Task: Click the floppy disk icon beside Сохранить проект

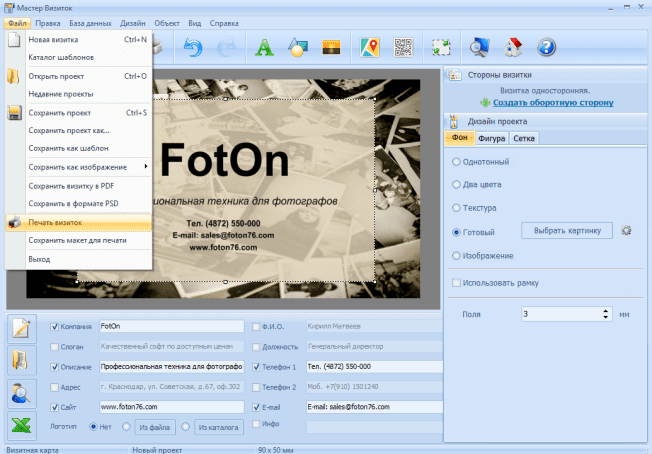Action: point(15,113)
